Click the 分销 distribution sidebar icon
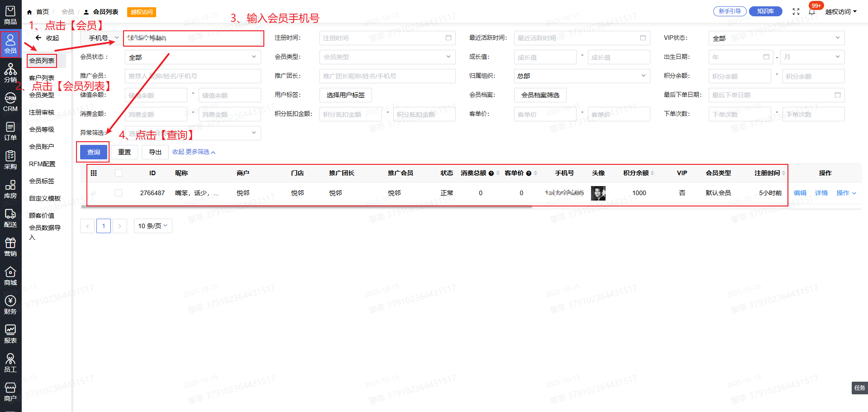Image resolution: width=868 pixels, height=412 pixels. pyautogui.click(x=10, y=73)
